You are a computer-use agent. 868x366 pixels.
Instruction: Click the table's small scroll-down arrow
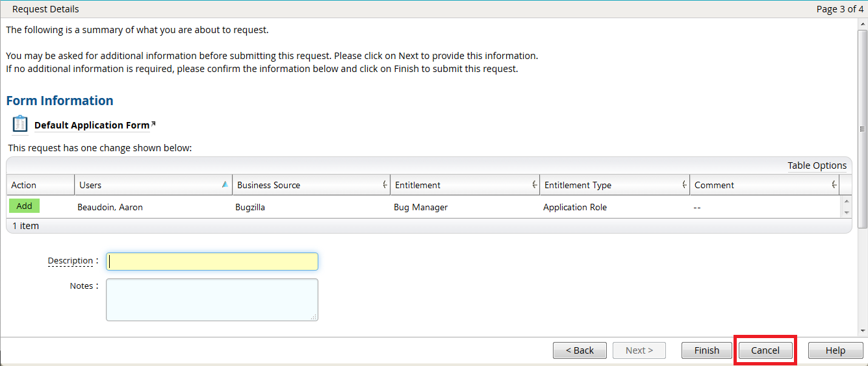coord(846,212)
